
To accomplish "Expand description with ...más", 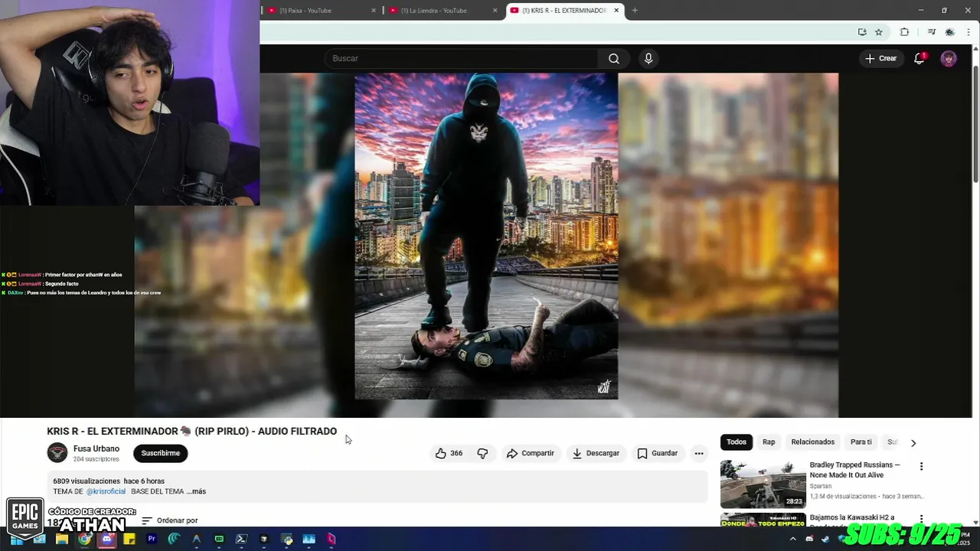I will [x=196, y=491].
